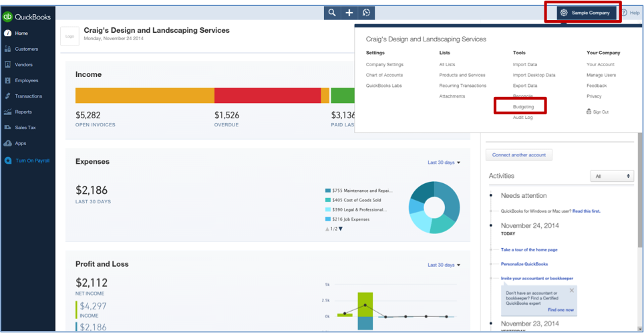The height and width of the screenshot is (333, 644).
Task: Click the QuickBooks logo icon
Action: (8, 17)
